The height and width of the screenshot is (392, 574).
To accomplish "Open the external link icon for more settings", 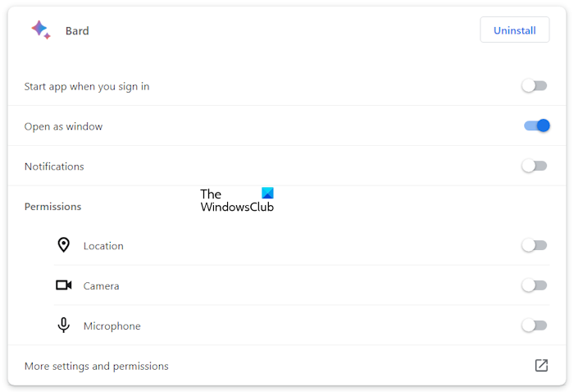I will [x=540, y=366].
